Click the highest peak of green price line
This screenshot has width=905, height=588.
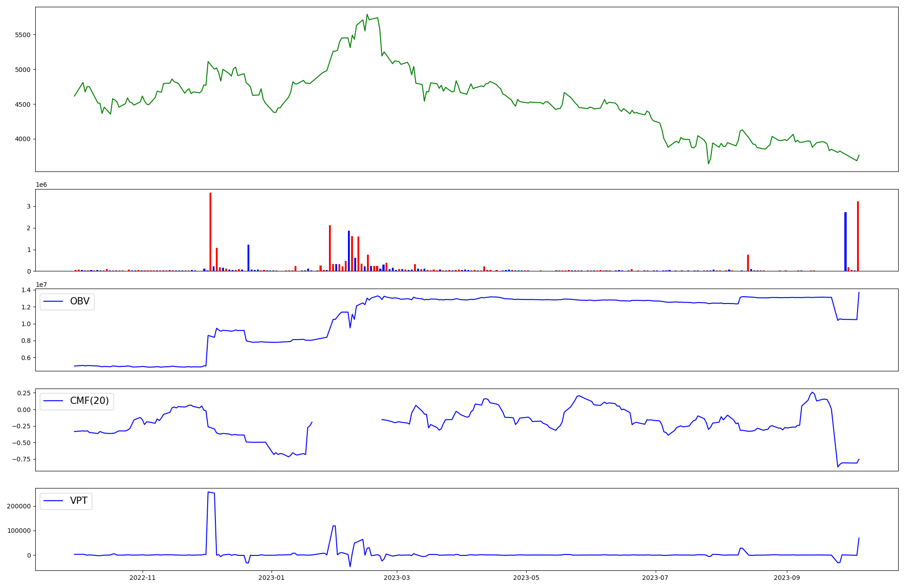click(367, 14)
